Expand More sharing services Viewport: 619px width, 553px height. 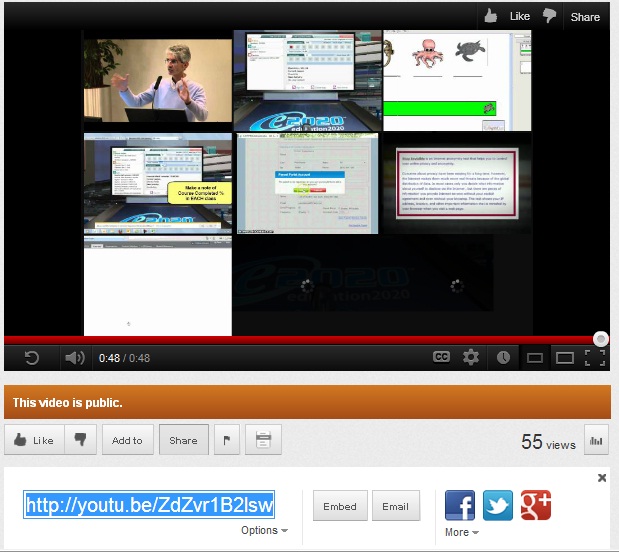coord(460,533)
